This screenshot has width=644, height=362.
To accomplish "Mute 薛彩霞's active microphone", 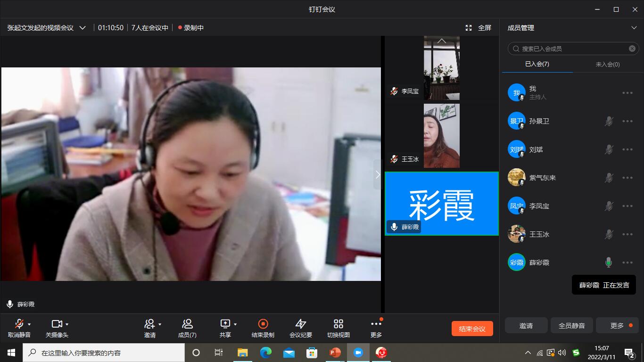I will tap(609, 263).
